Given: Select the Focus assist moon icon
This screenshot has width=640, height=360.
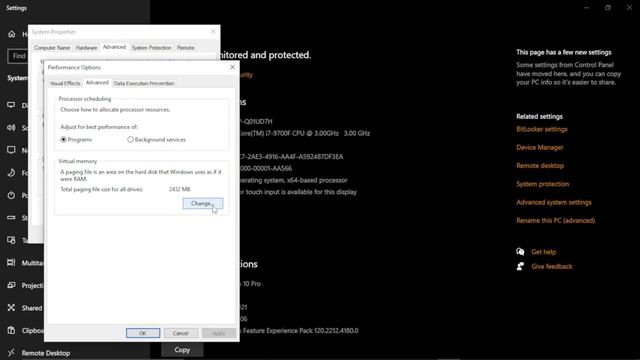Looking at the screenshot, I should 11,173.
